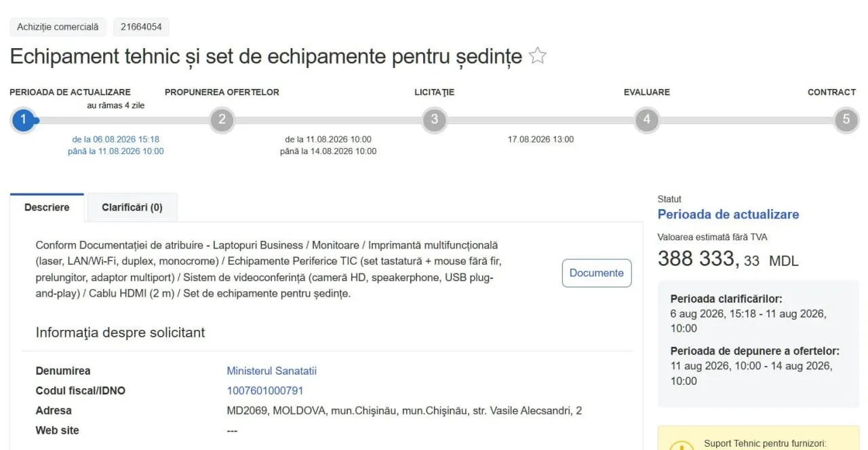Open the Documente button
The width and height of the screenshot is (868, 450).
597,273
